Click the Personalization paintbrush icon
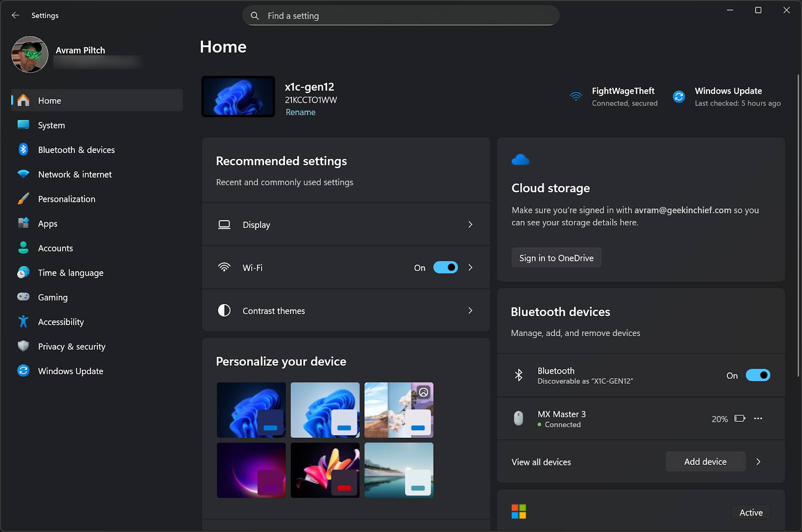 click(24, 198)
